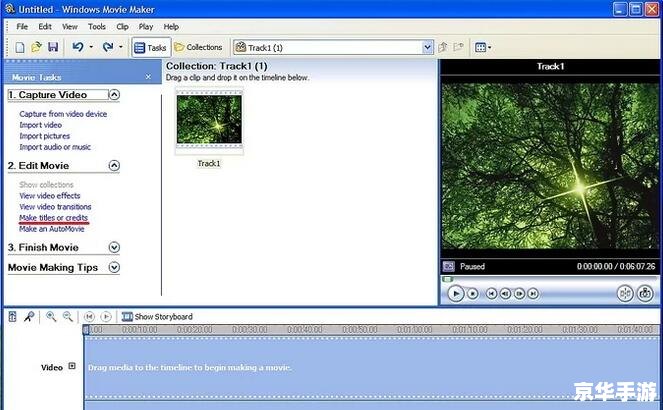Click the Play Timeline icon
This screenshot has width=663, height=410.
coord(106,316)
